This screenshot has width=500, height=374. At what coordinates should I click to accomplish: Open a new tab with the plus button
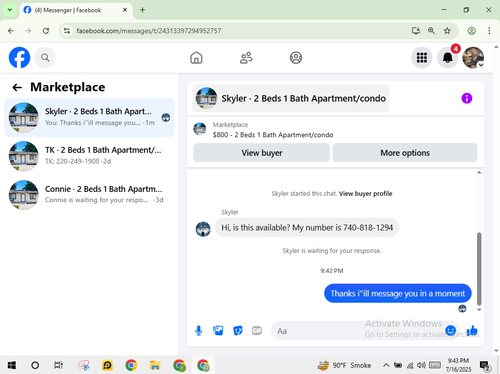pos(142,10)
